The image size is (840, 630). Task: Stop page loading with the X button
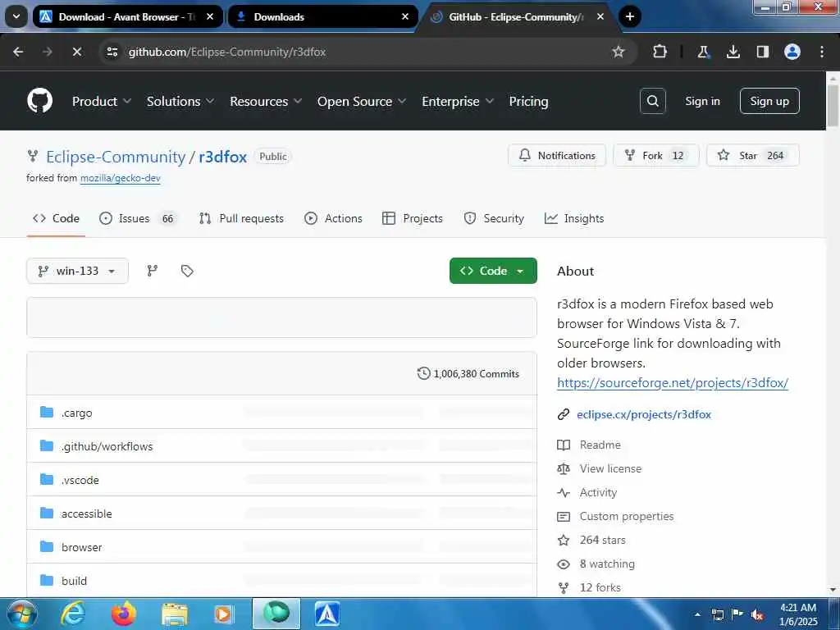tap(76, 52)
